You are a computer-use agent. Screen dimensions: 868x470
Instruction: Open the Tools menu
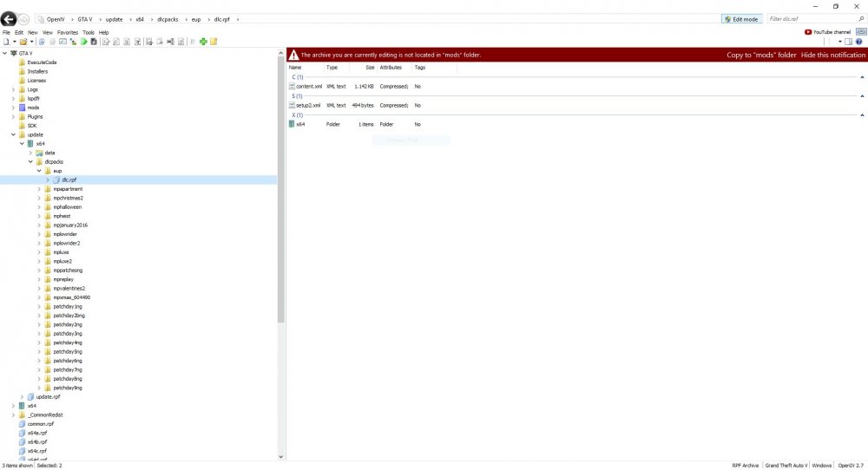point(89,33)
